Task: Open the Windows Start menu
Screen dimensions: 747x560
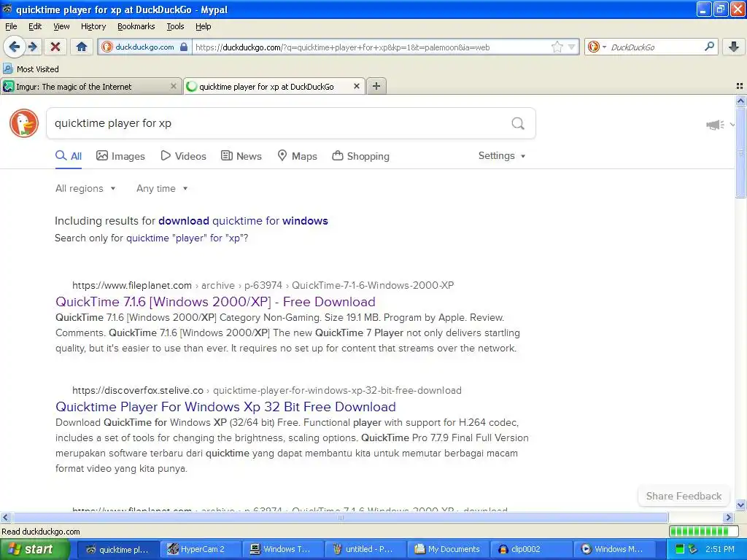Action: 34,550
